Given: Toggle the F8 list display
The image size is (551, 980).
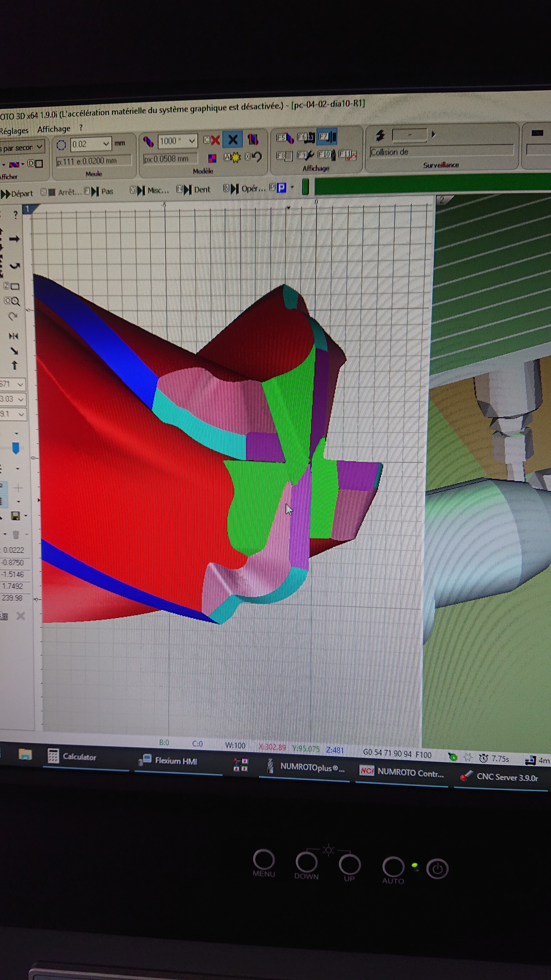Looking at the screenshot, I should pos(284,156).
